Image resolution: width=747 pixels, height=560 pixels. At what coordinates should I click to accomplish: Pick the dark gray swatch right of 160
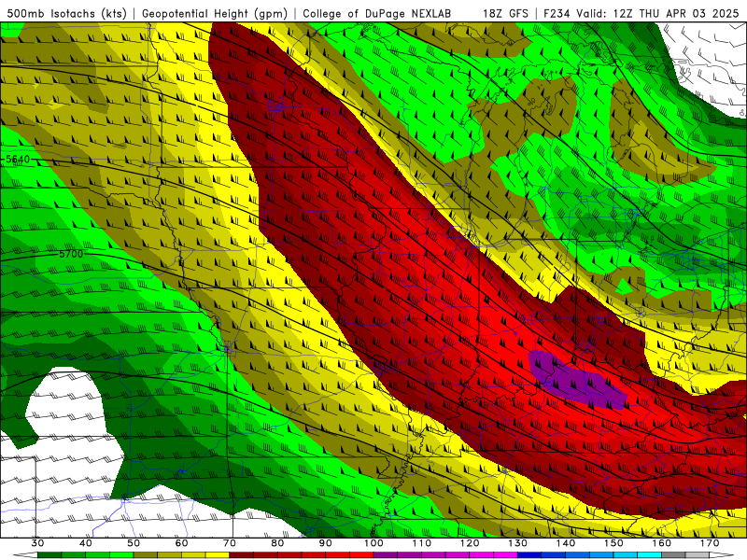coord(673,555)
